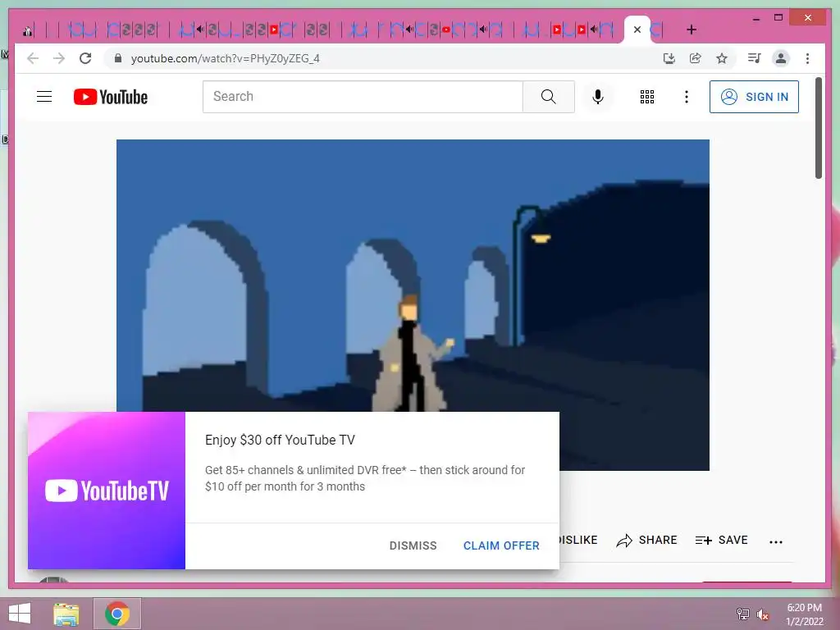The height and width of the screenshot is (630, 840).
Task: Open the YouTube apps grid
Action: 647,97
